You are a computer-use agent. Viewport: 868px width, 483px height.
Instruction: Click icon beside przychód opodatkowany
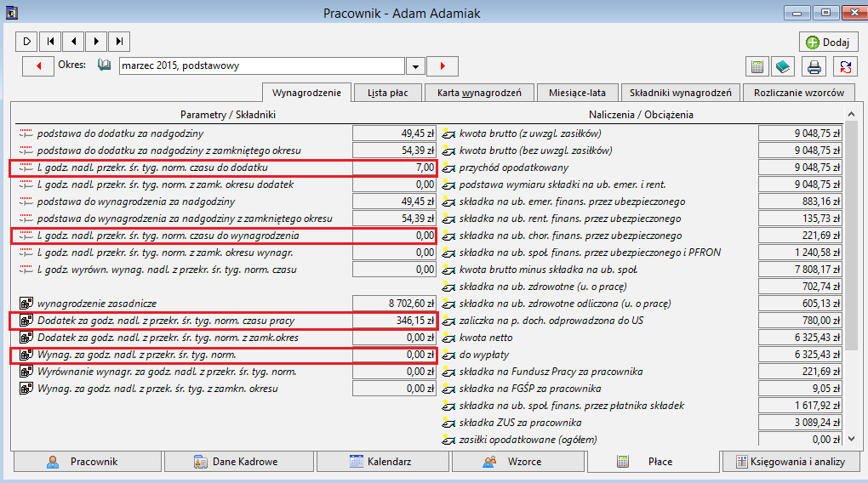(x=448, y=168)
